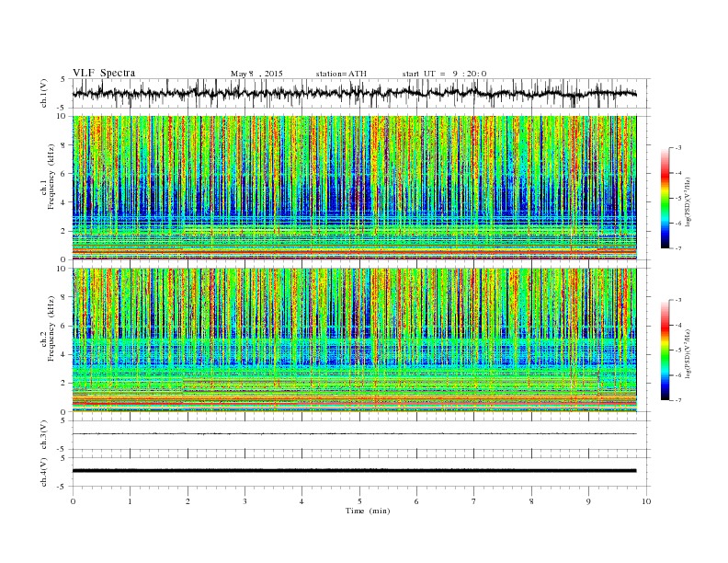Click the "Time (min)" x-axis label
Viewport: 728px width, 563px height.
coord(368,511)
